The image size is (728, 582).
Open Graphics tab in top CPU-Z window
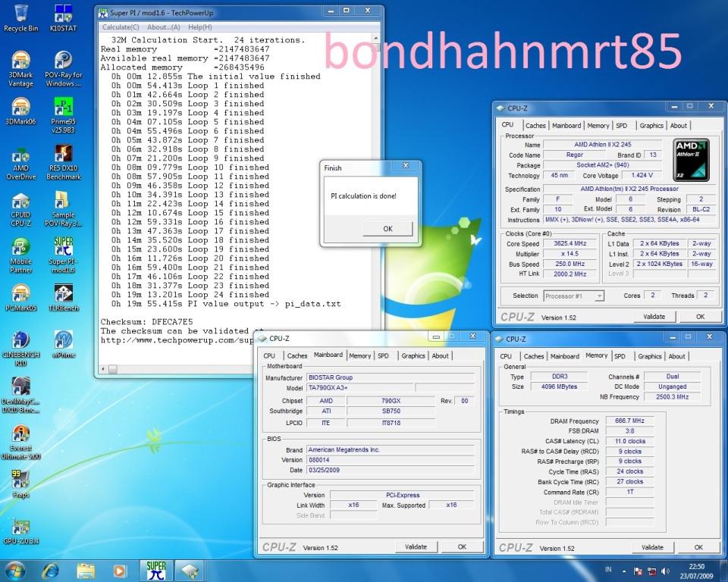point(651,125)
